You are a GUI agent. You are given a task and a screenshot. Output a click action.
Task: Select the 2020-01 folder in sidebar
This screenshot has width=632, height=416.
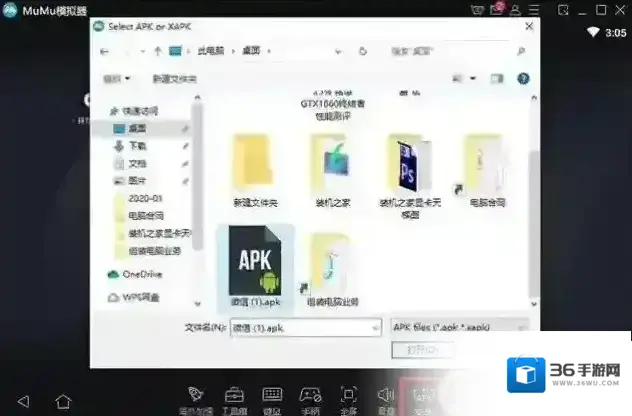(x=145, y=198)
